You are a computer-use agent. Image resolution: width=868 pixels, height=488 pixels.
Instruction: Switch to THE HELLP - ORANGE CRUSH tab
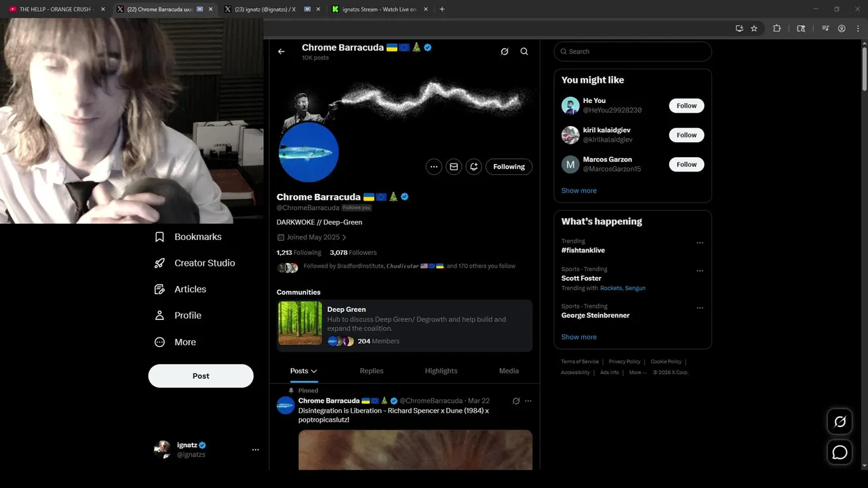click(57, 9)
